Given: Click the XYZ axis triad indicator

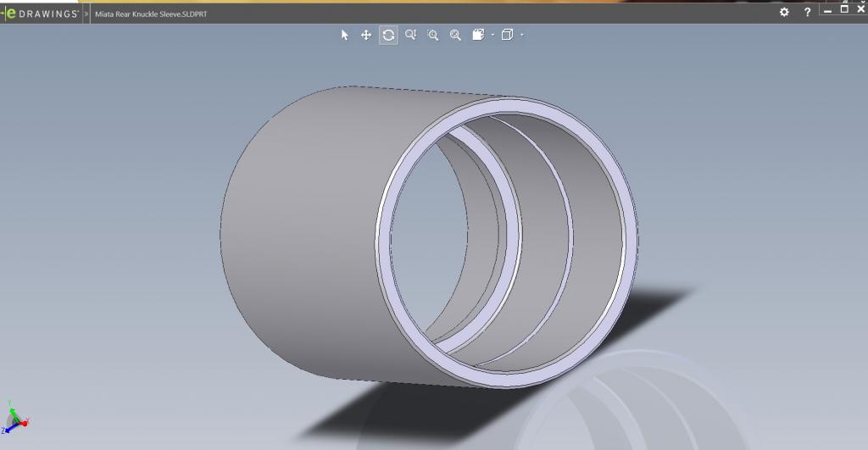Looking at the screenshot, I should [x=14, y=417].
